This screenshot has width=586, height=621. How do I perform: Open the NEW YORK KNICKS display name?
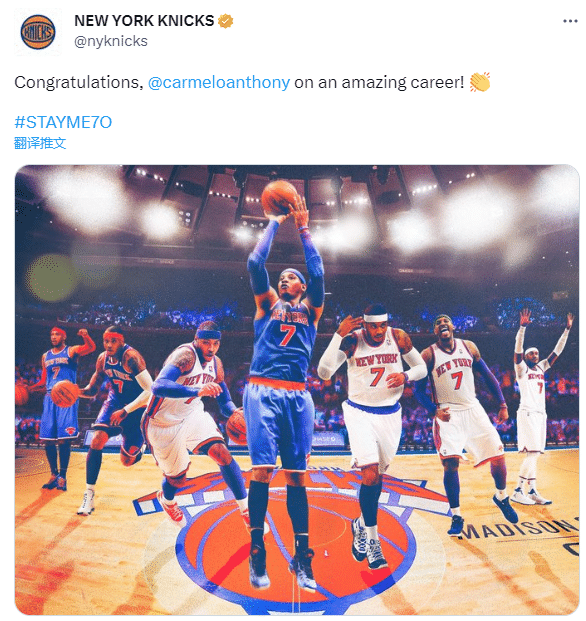(144, 21)
